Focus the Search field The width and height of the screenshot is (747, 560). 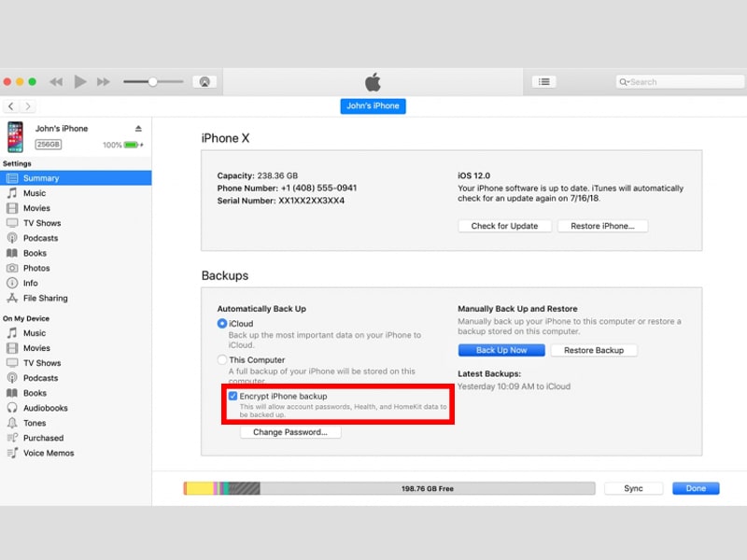[680, 82]
